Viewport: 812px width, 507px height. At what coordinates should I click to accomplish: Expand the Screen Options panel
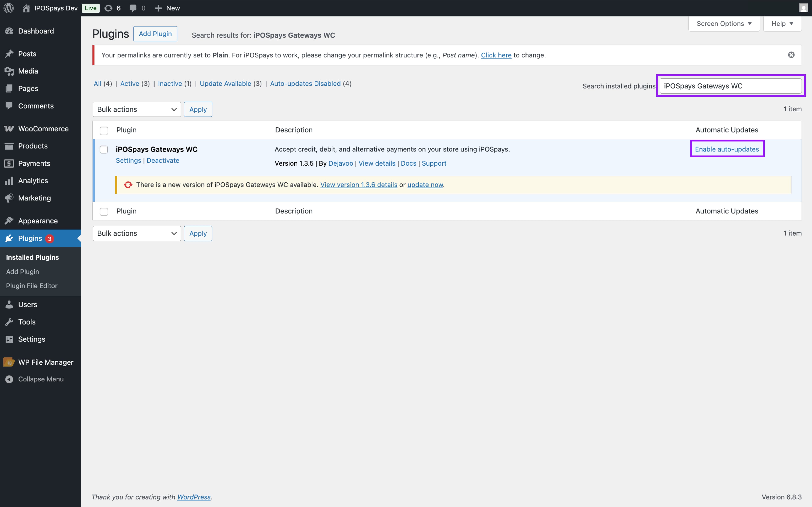[724, 23]
